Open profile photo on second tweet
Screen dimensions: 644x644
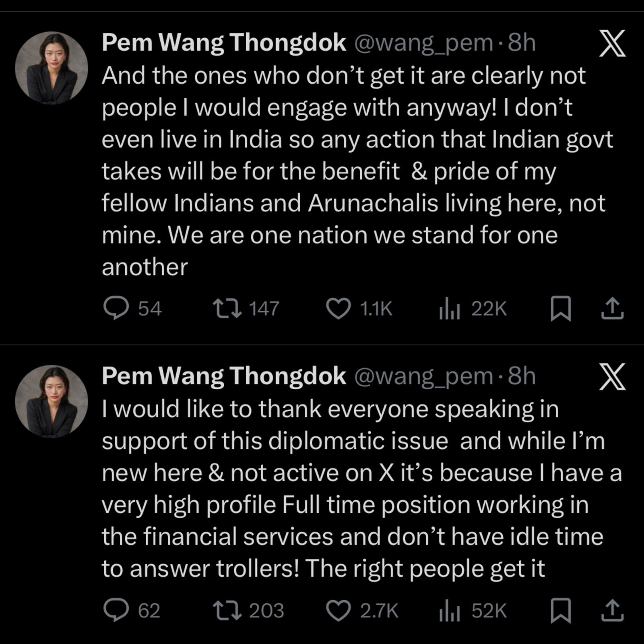point(52,401)
